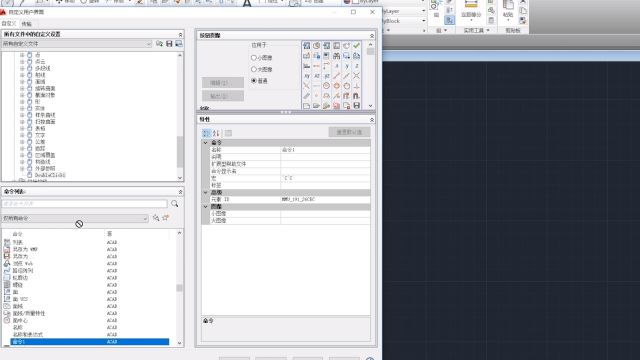Open the ByLayer dropdown in AutoCAD ribbon
This screenshot has width=640, height=360.
coord(423,11)
